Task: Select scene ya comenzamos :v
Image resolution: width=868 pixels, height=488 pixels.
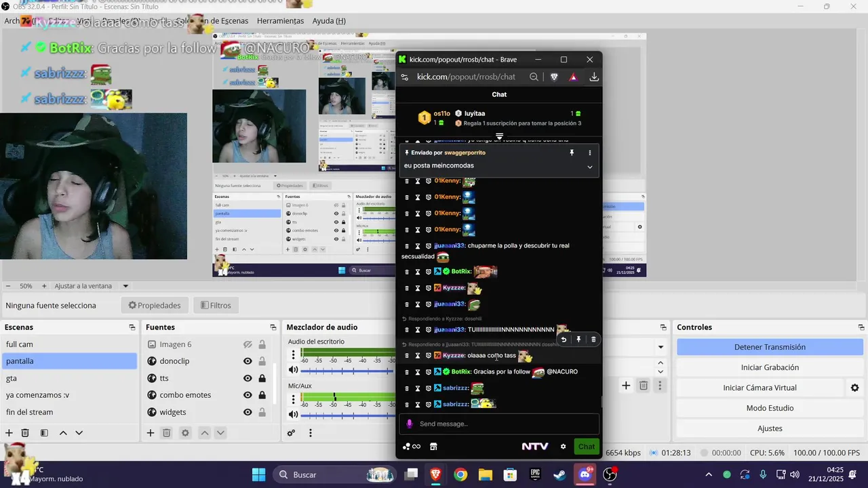Action: pyautogui.click(x=70, y=395)
